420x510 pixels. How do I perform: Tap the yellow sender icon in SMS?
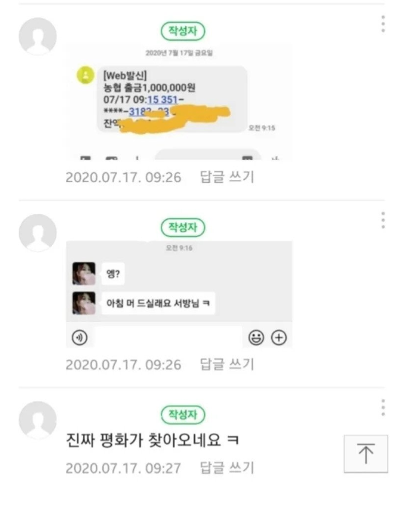(x=86, y=76)
